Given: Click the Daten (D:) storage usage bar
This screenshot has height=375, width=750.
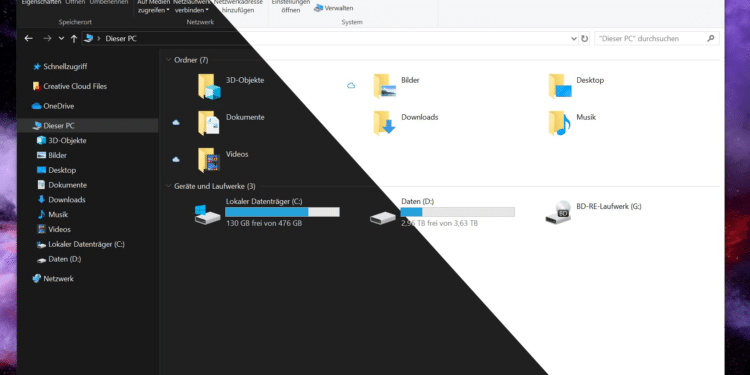Looking at the screenshot, I should [x=457, y=212].
